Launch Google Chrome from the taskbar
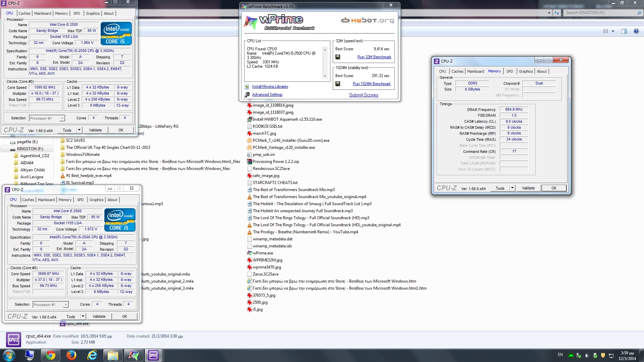644x362 pixels. [51, 355]
